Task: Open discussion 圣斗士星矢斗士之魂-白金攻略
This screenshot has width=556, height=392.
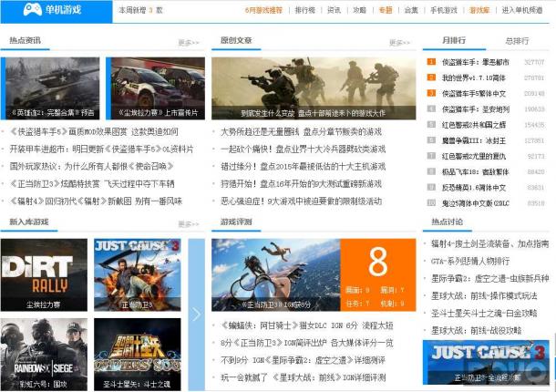Action: [484, 314]
